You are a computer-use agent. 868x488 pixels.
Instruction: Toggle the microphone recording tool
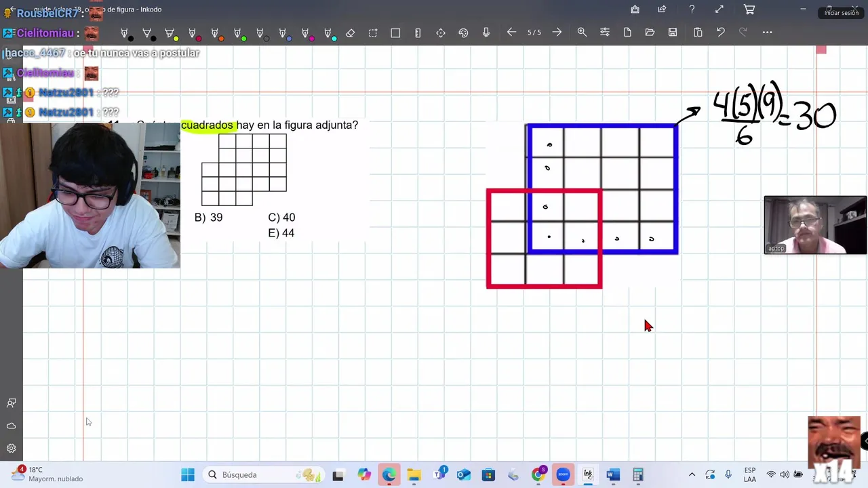(x=486, y=33)
